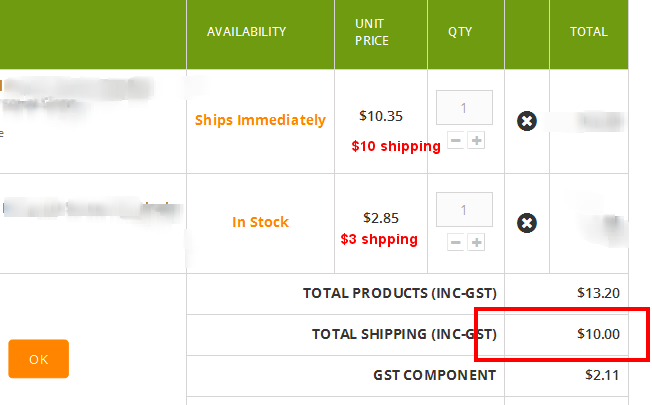
Task: Click the In Stock availability text
Action: click(x=260, y=222)
